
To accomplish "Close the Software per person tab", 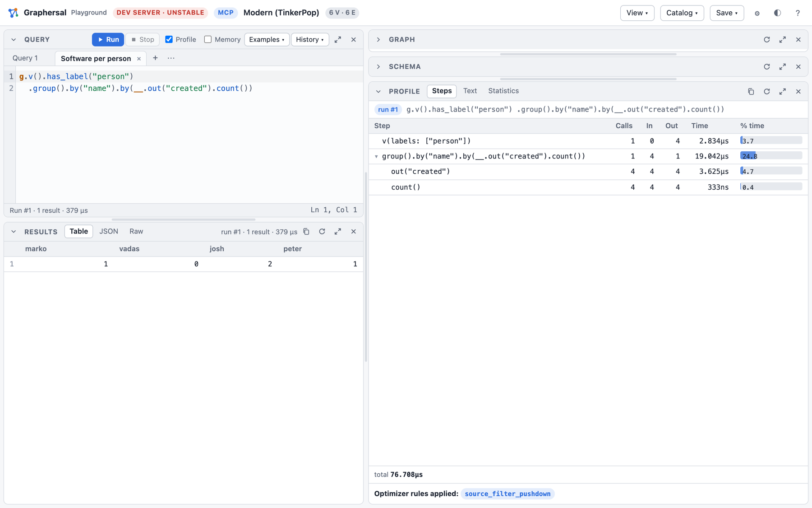I will 139,59.
